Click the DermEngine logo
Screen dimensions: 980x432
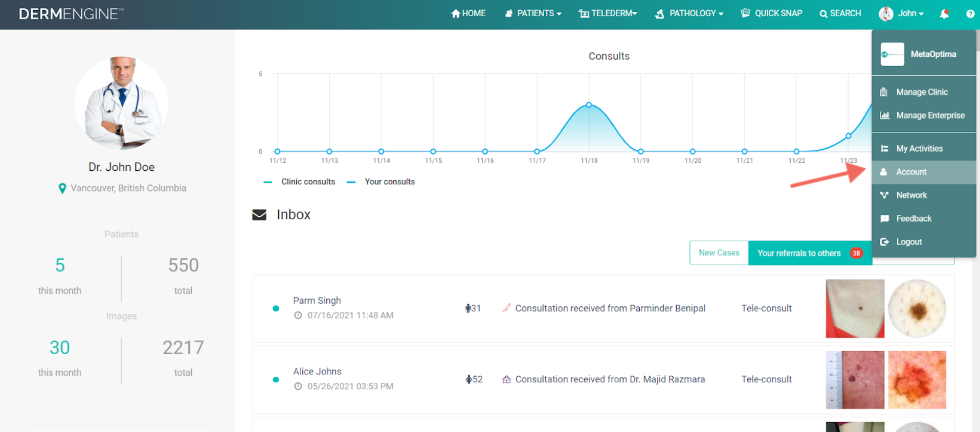click(x=71, y=14)
